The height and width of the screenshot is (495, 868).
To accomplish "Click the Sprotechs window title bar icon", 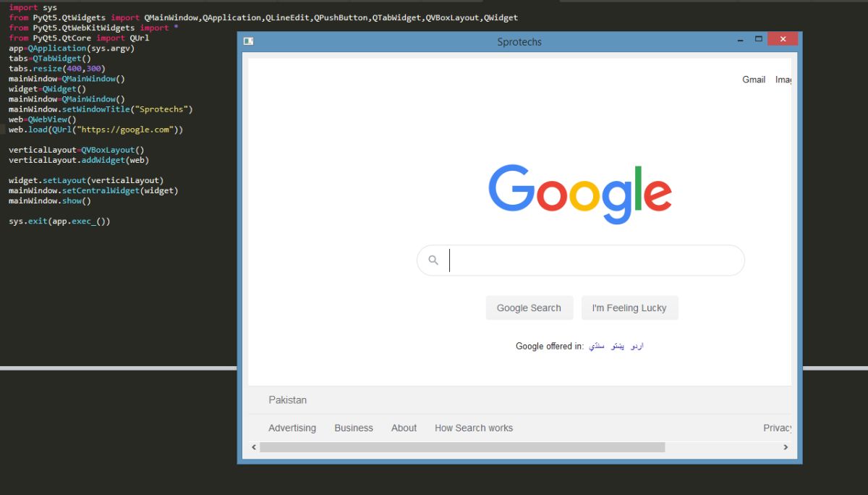I will pyautogui.click(x=248, y=41).
